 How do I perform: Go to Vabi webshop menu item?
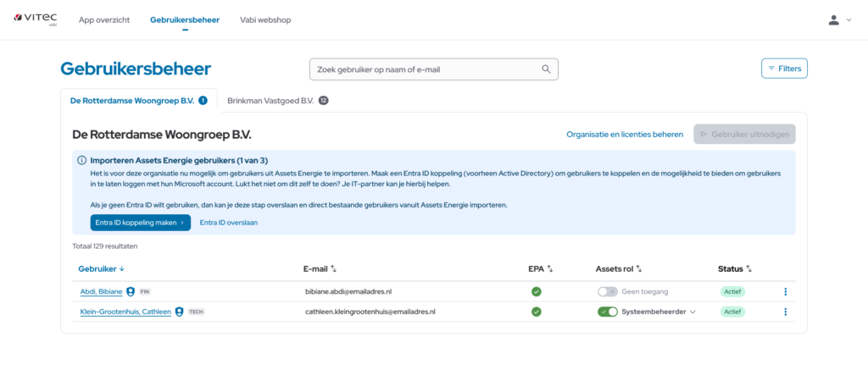pyautogui.click(x=263, y=19)
